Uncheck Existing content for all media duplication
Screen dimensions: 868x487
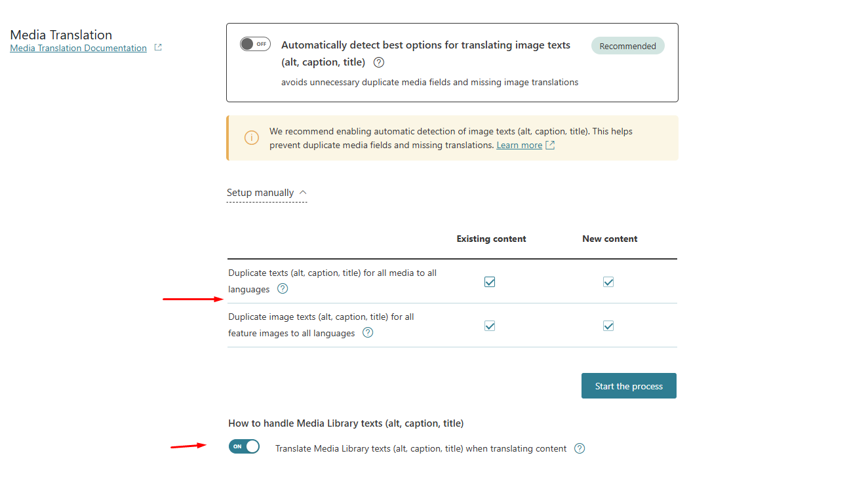490,282
